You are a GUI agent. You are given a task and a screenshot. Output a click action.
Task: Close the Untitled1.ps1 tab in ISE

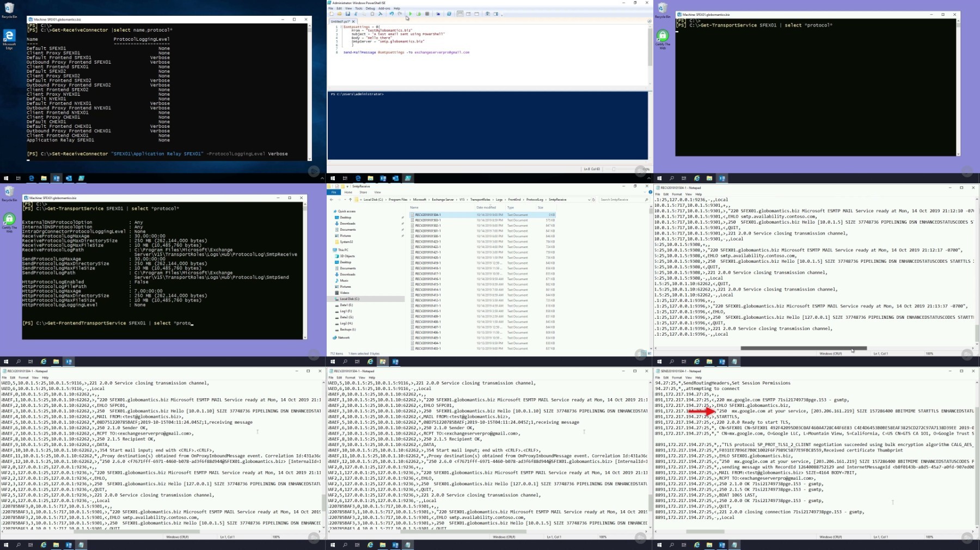pyautogui.click(x=353, y=21)
